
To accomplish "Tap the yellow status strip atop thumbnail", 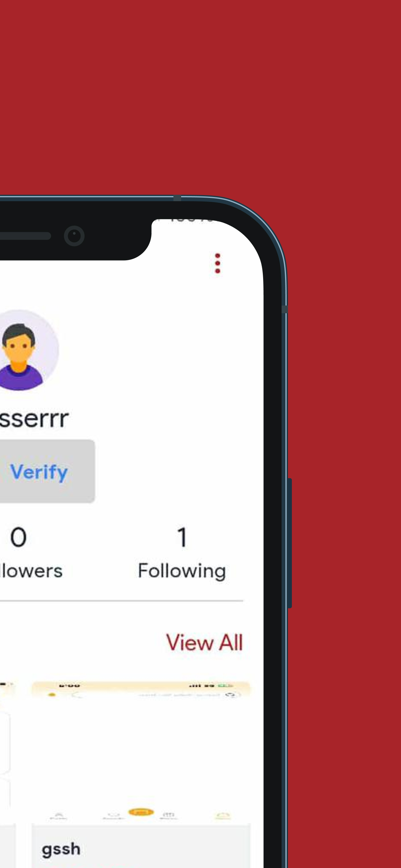I will point(141,685).
